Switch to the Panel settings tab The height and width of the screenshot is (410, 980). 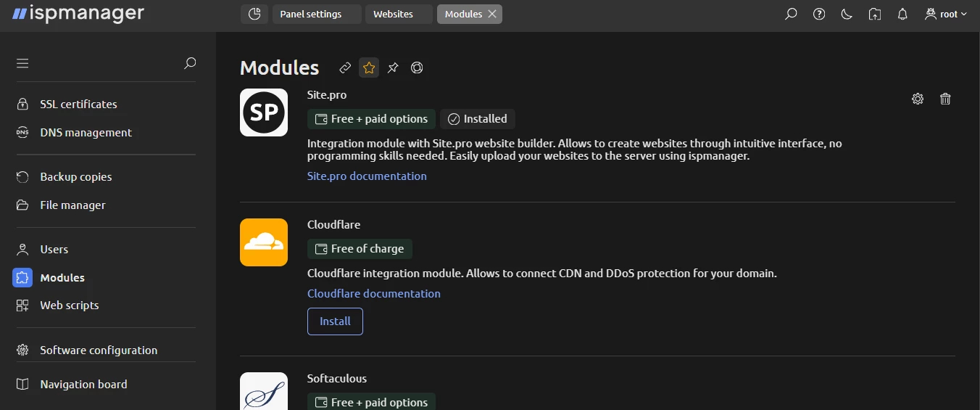[x=317, y=14]
